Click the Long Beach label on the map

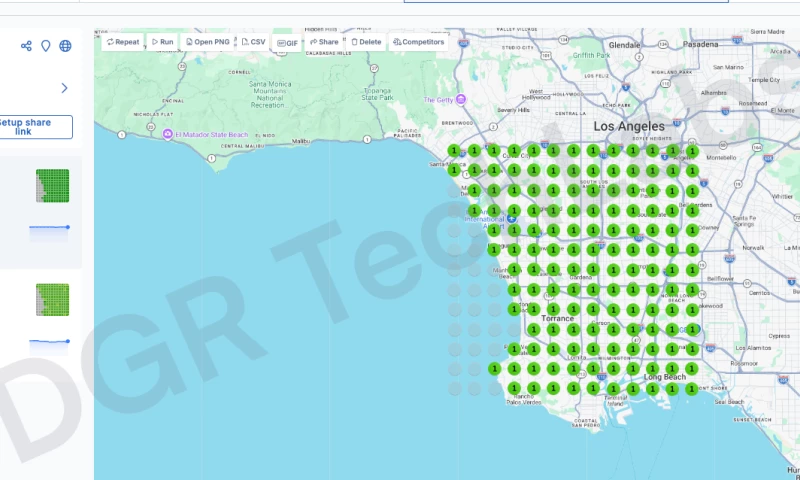point(664,377)
